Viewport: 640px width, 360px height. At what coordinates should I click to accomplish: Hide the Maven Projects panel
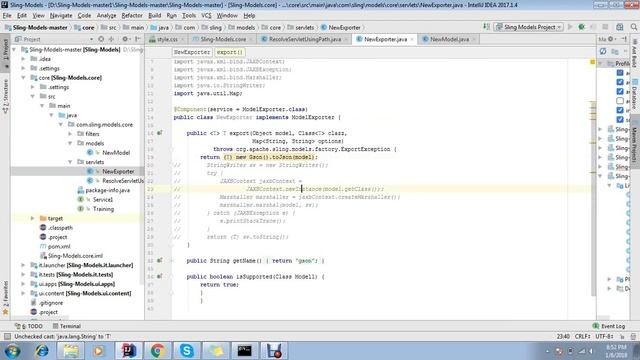624,39
